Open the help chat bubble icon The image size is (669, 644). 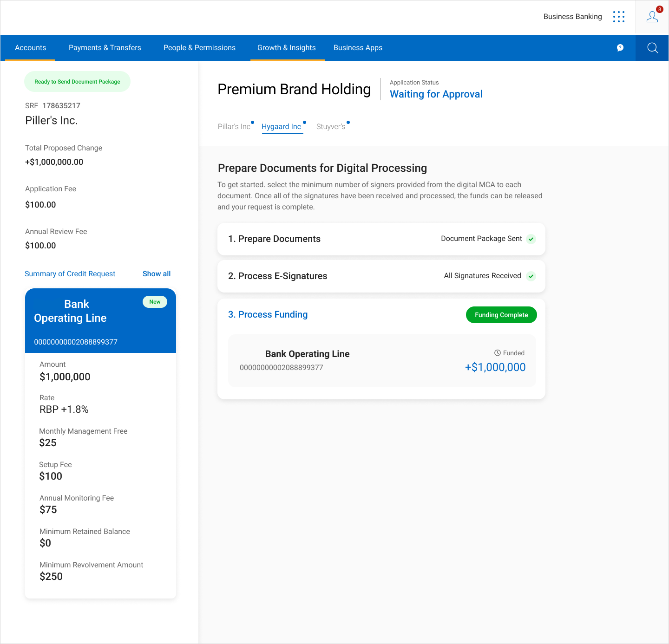coord(620,48)
